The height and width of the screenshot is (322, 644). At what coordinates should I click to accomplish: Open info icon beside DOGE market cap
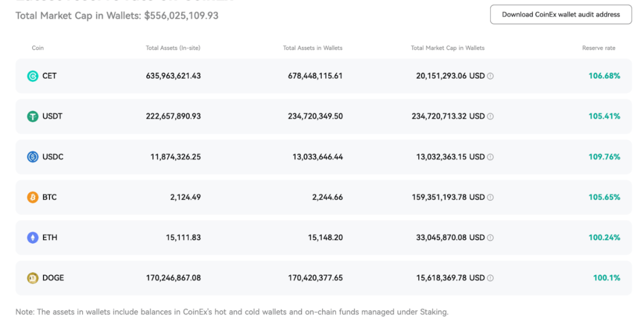(x=490, y=278)
